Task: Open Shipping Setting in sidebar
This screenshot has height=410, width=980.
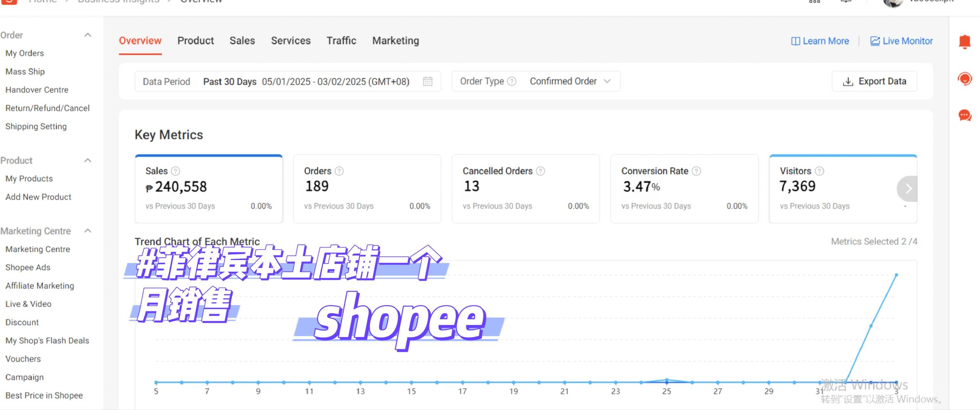Action: 36,126
